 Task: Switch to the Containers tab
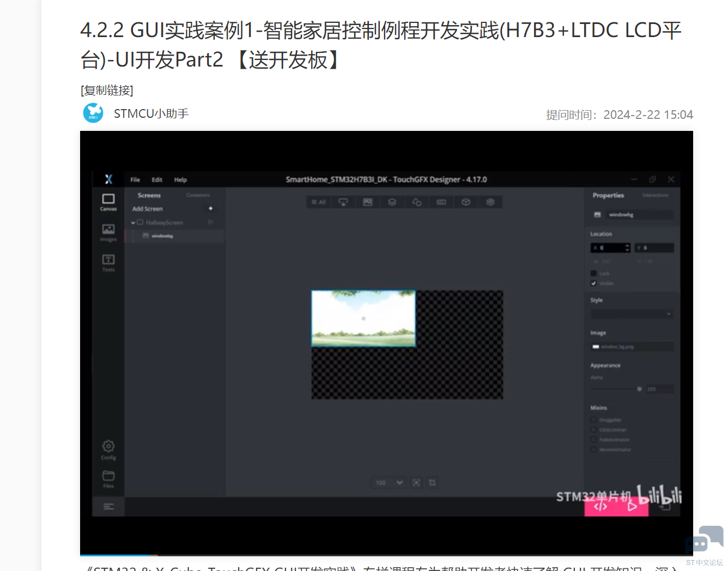coord(198,195)
